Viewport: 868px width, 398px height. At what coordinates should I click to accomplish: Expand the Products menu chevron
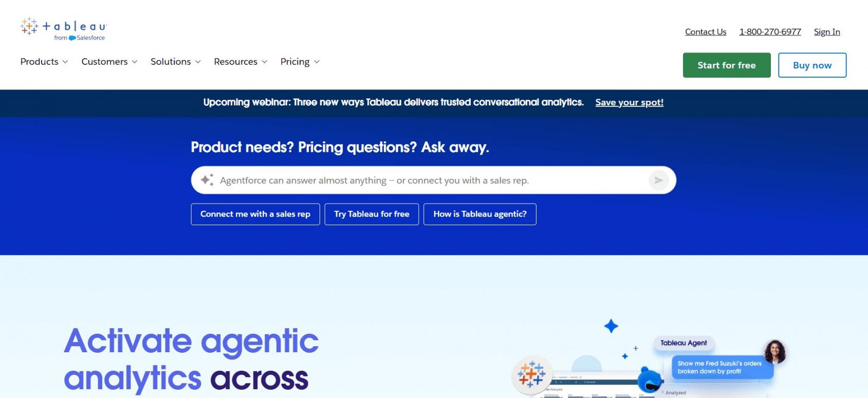pyautogui.click(x=65, y=62)
